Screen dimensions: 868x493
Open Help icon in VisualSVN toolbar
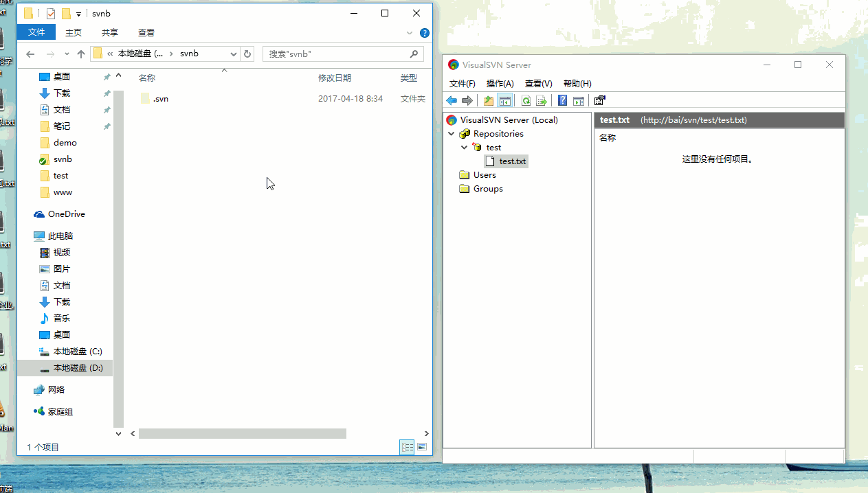[562, 101]
